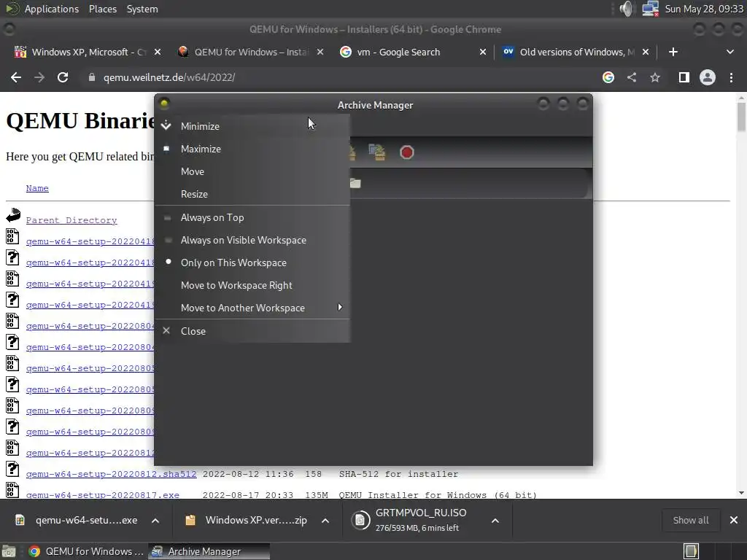747x560 pixels.
Task: Close the Windows XP, Microsoft tab
Action: click(158, 52)
